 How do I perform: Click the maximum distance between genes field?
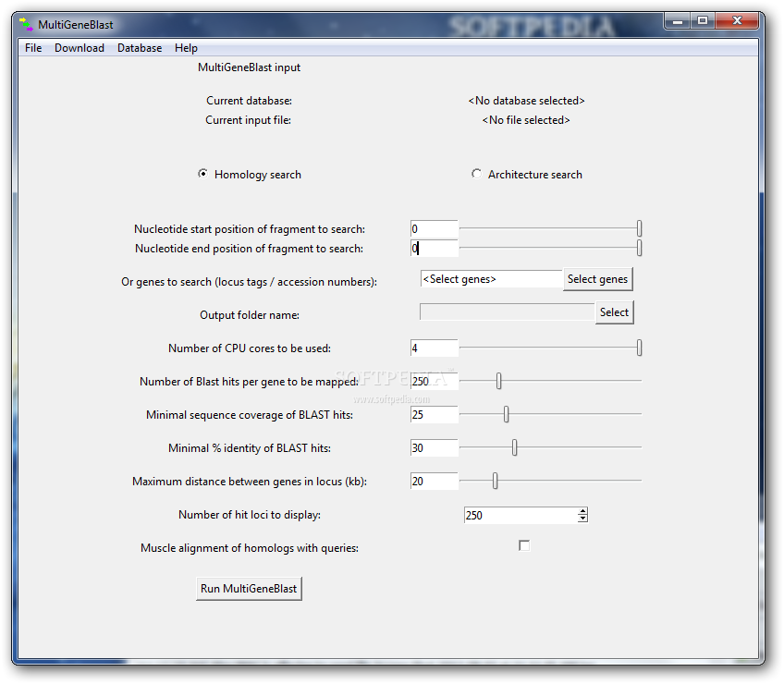tap(434, 481)
